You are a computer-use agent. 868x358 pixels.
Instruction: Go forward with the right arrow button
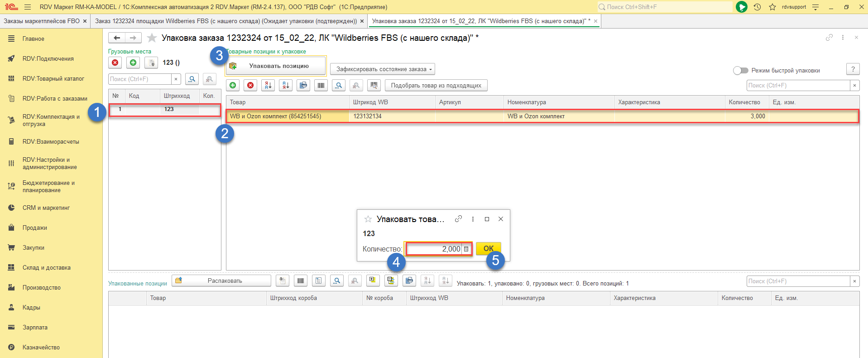click(x=133, y=38)
